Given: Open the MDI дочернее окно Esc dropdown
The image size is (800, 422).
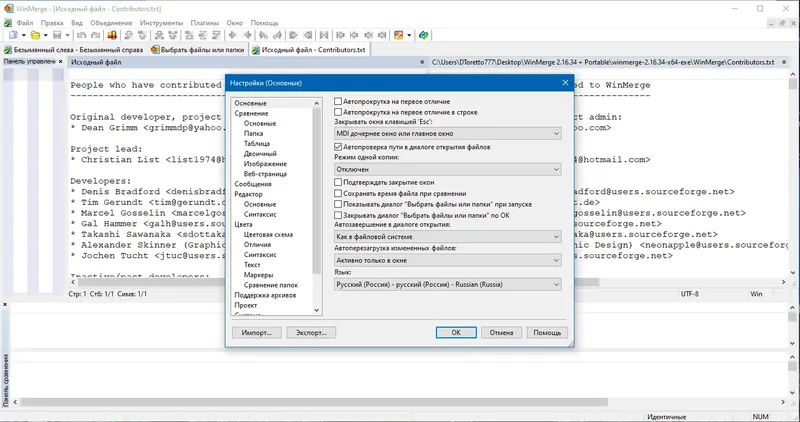Looking at the screenshot, I should [x=447, y=134].
